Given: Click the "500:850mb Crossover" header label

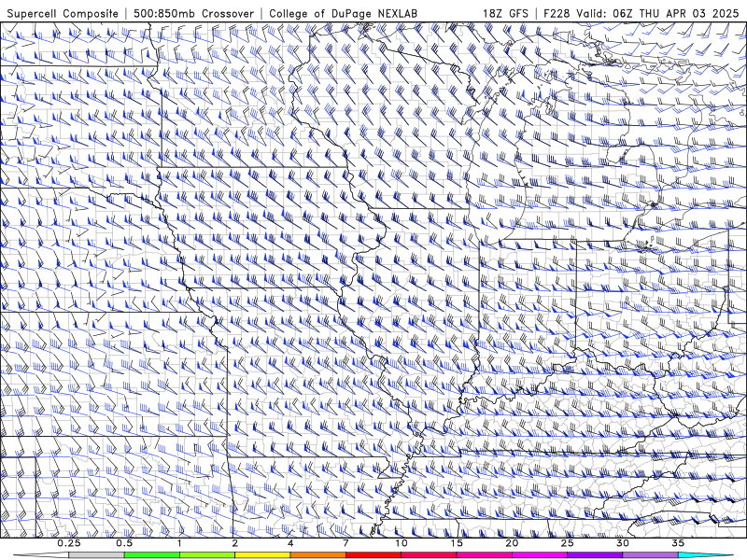Looking at the screenshot, I should (x=194, y=13).
